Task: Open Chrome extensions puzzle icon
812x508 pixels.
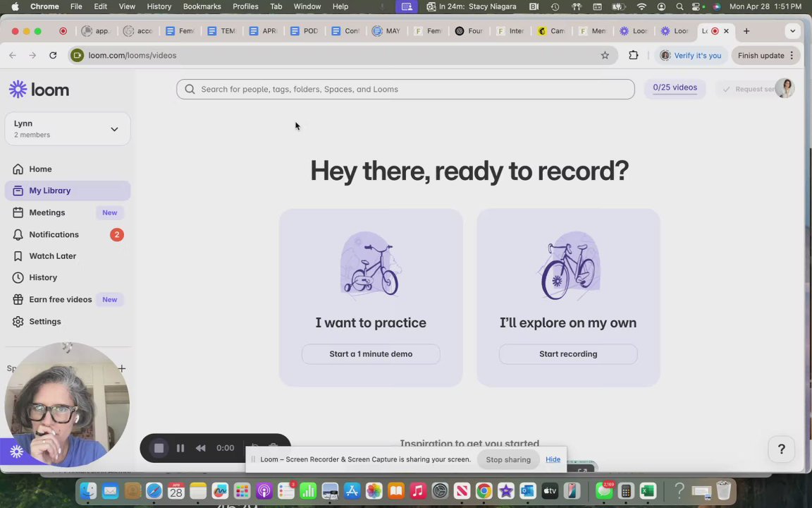Action: (634, 56)
